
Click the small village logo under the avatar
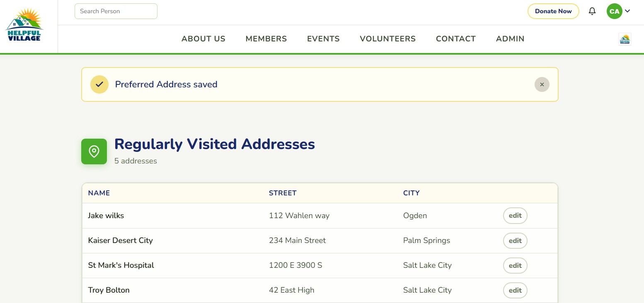(x=625, y=39)
